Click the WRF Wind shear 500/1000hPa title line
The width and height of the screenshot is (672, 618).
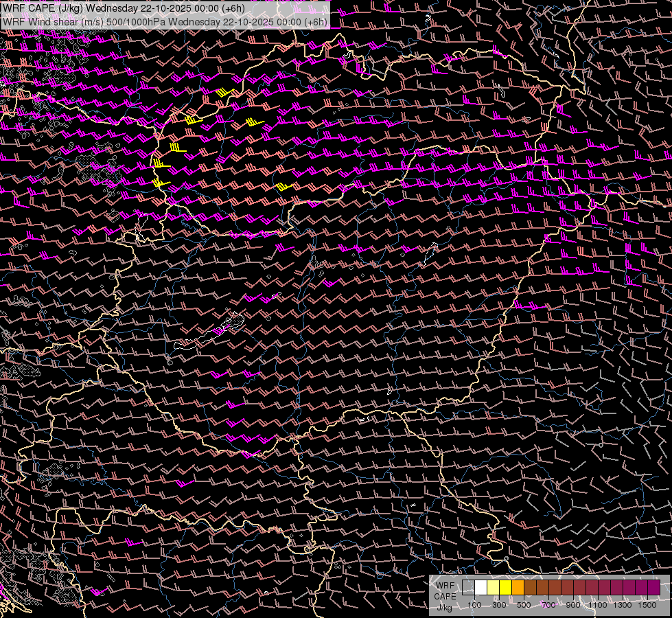tap(165, 21)
